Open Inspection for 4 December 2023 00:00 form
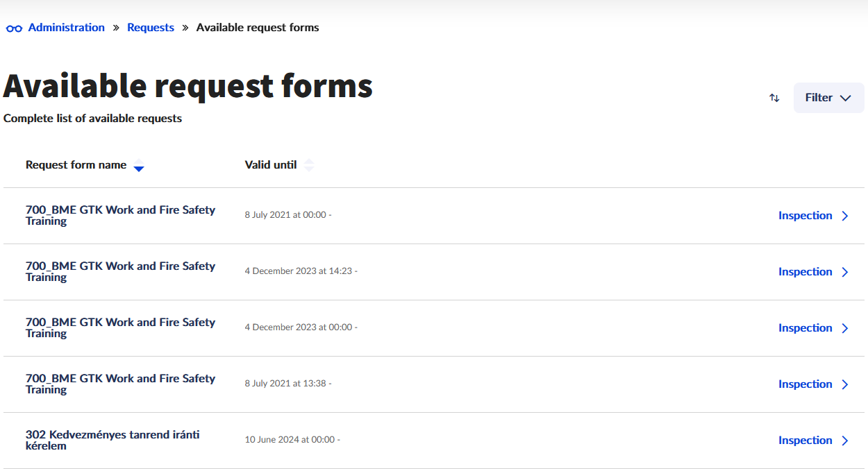This screenshot has width=868, height=469. [x=805, y=328]
